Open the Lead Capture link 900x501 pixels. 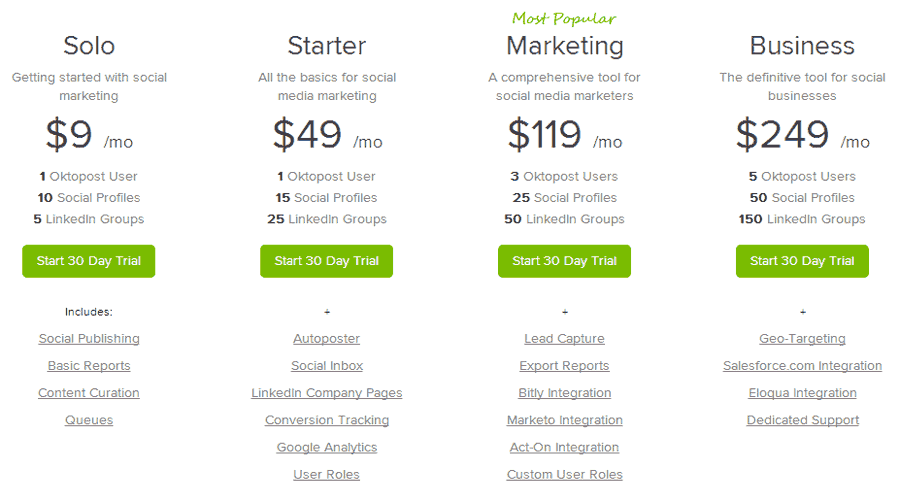(565, 339)
